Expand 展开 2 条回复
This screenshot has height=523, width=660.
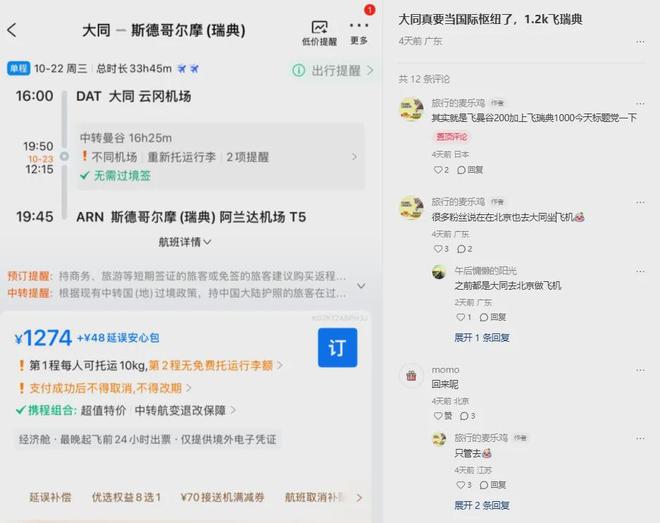pyautogui.click(x=482, y=505)
